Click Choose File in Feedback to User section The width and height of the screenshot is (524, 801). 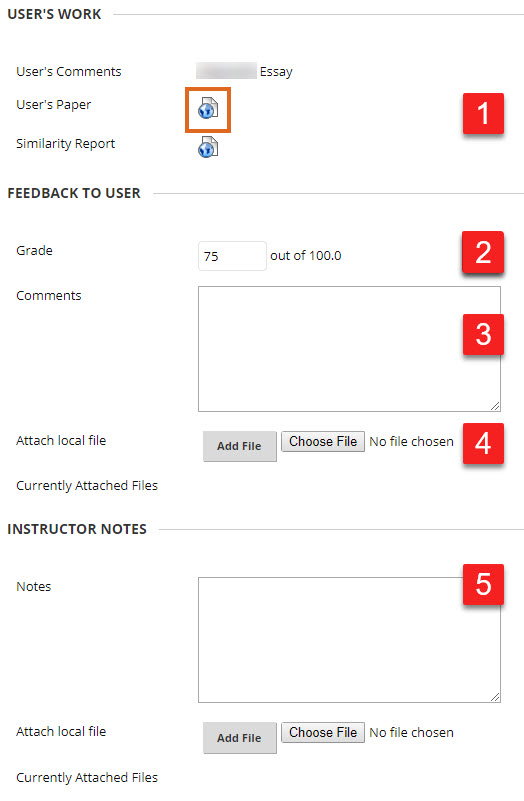(323, 441)
